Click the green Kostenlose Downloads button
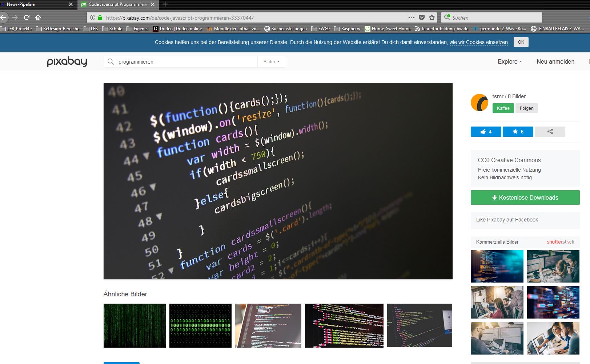 [x=525, y=197]
